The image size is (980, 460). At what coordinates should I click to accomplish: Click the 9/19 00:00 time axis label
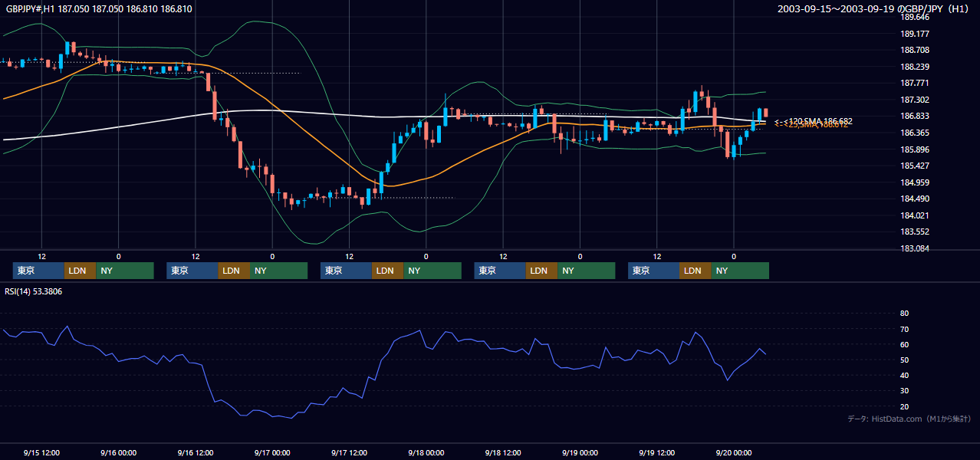point(580,452)
